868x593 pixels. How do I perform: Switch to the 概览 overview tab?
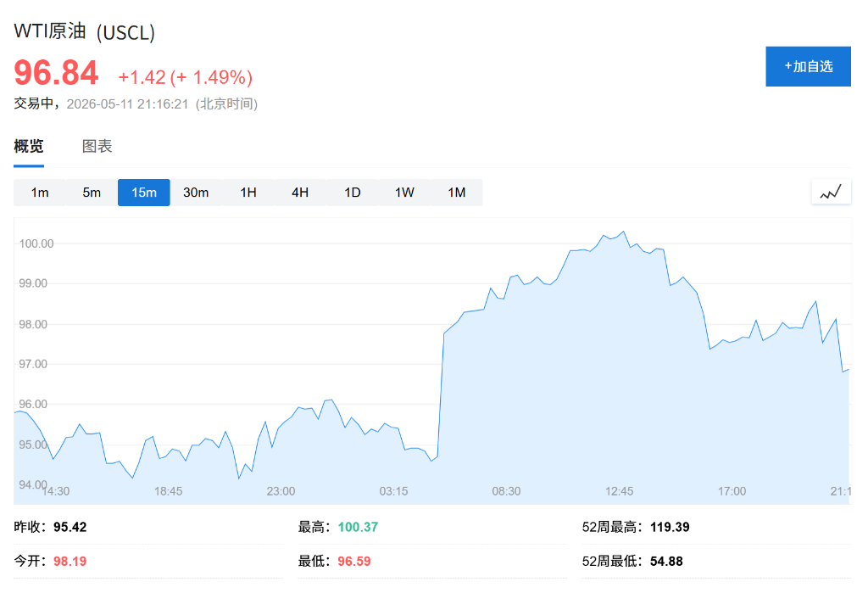[x=29, y=146]
